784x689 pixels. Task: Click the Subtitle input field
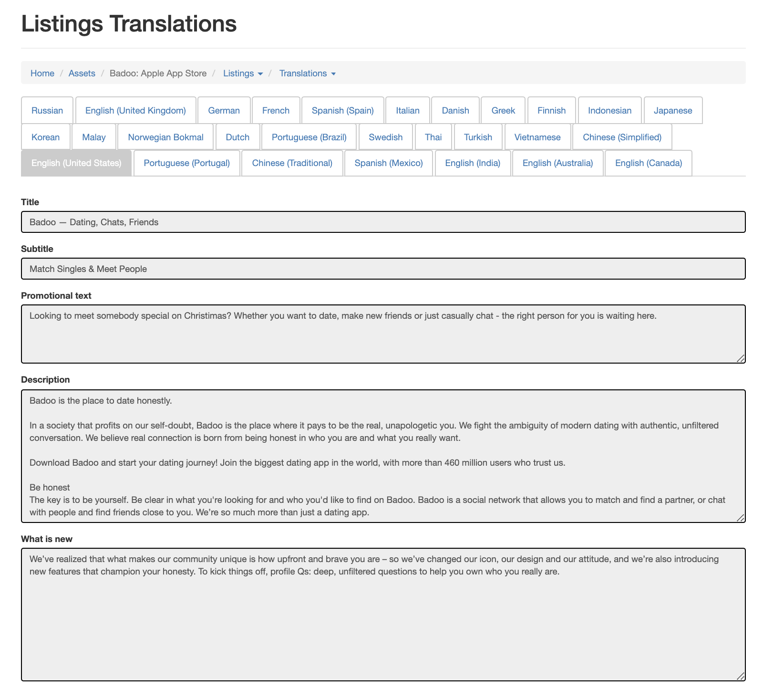point(383,269)
